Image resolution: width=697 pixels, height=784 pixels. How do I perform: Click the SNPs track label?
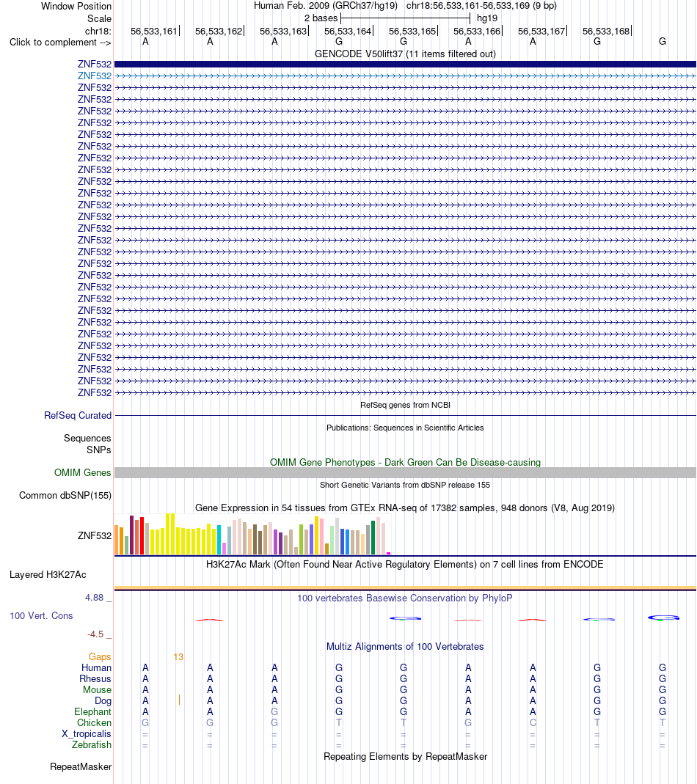coord(98,450)
